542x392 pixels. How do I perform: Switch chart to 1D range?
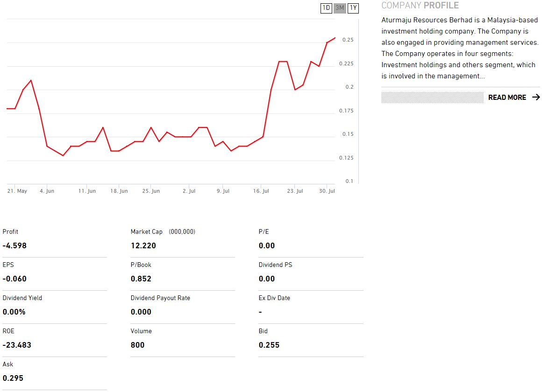coord(326,8)
